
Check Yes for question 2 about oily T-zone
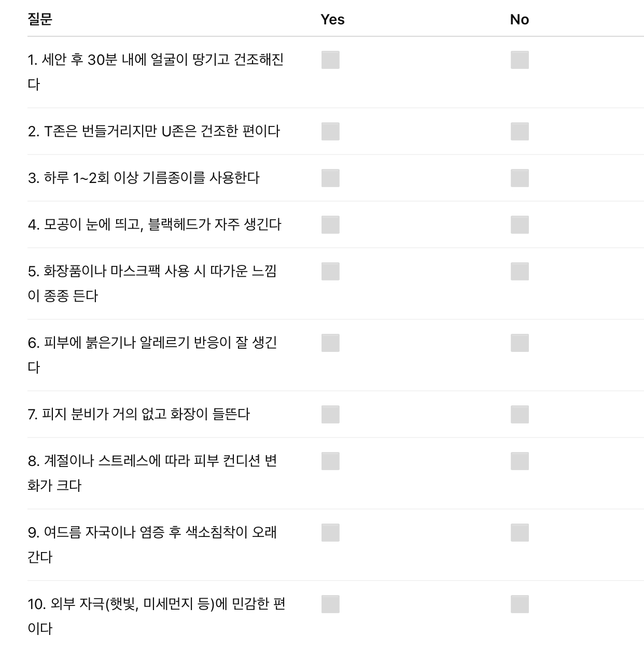[x=329, y=132]
